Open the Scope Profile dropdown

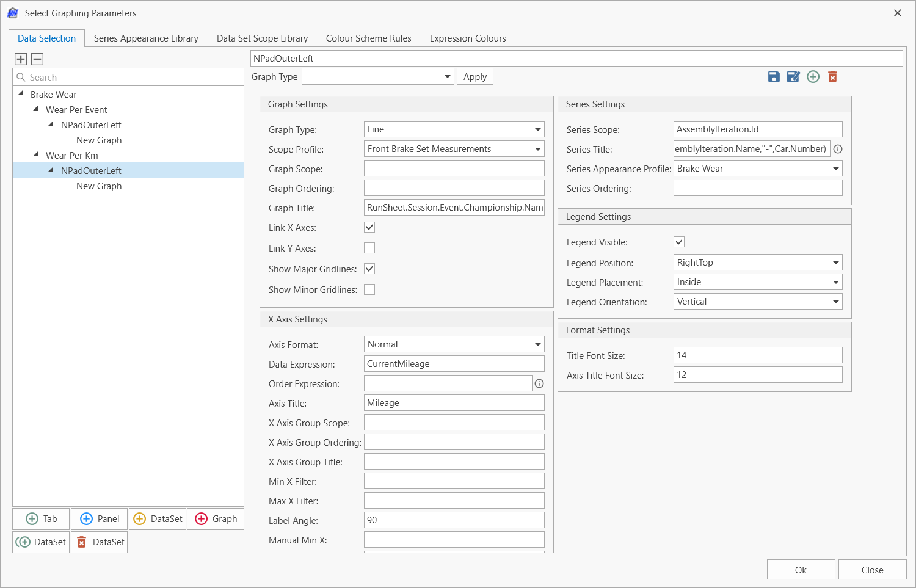click(537, 149)
